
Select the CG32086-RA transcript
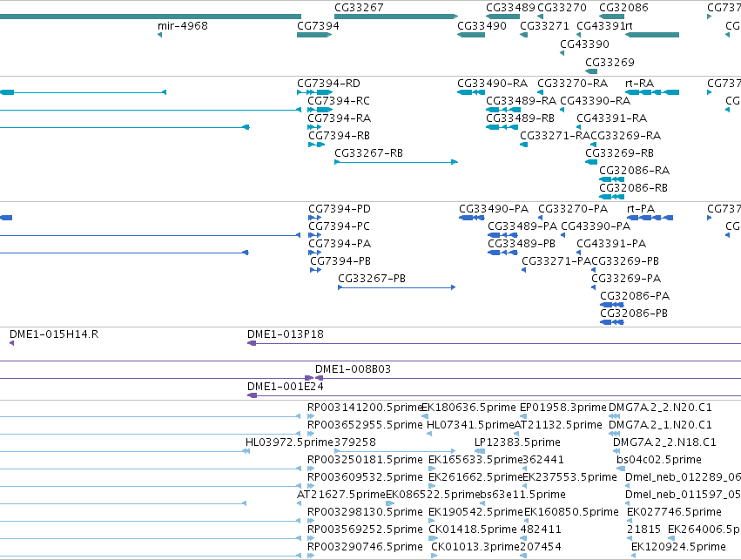coord(612,179)
